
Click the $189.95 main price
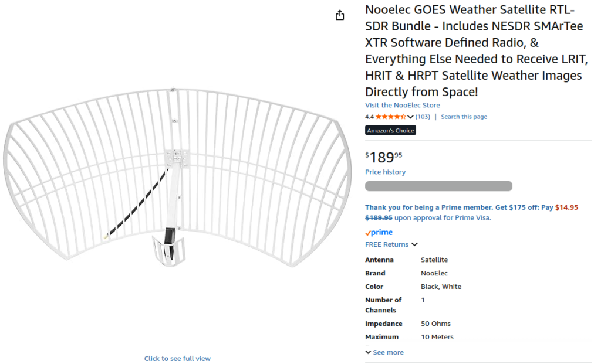pyautogui.click(x=384, y=157)
